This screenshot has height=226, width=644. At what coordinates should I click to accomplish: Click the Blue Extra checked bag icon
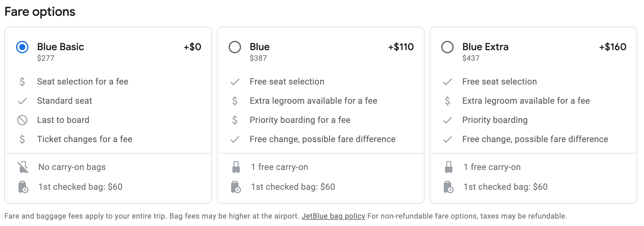pyautogui.click(x=448, y=187)
